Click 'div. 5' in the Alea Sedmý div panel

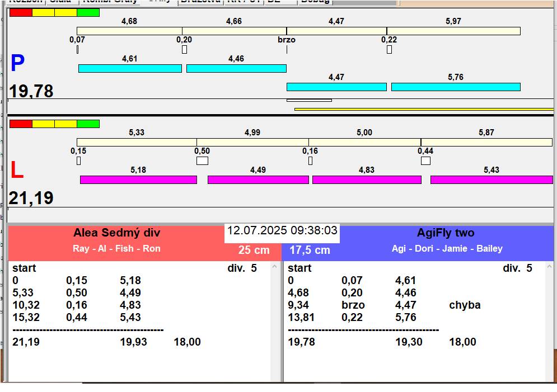[242, 268]
